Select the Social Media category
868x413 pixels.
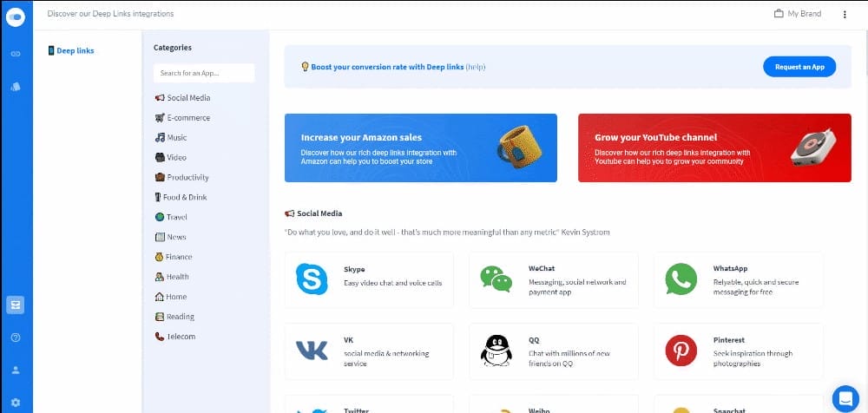tap(187, 98)
